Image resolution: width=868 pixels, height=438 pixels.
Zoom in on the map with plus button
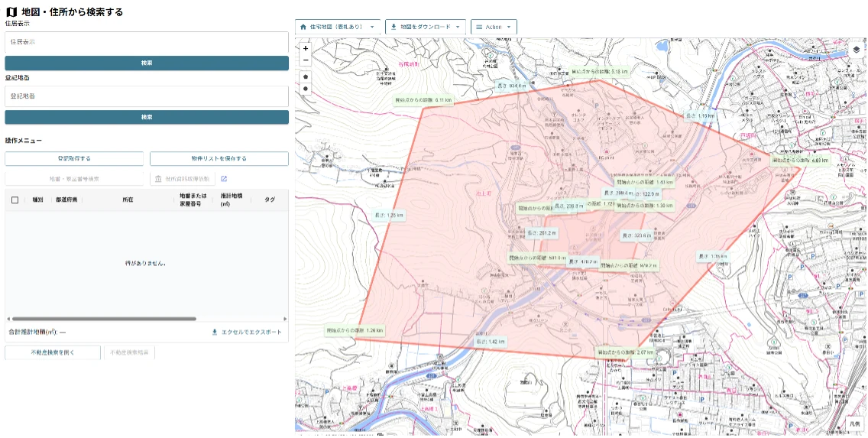[306, 49]
